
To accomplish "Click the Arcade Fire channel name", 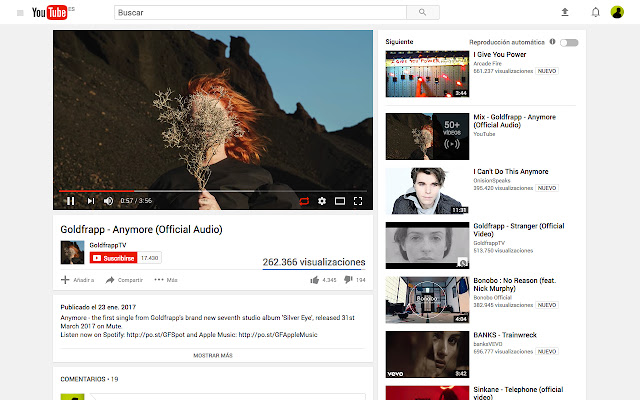I will [487, 64].
